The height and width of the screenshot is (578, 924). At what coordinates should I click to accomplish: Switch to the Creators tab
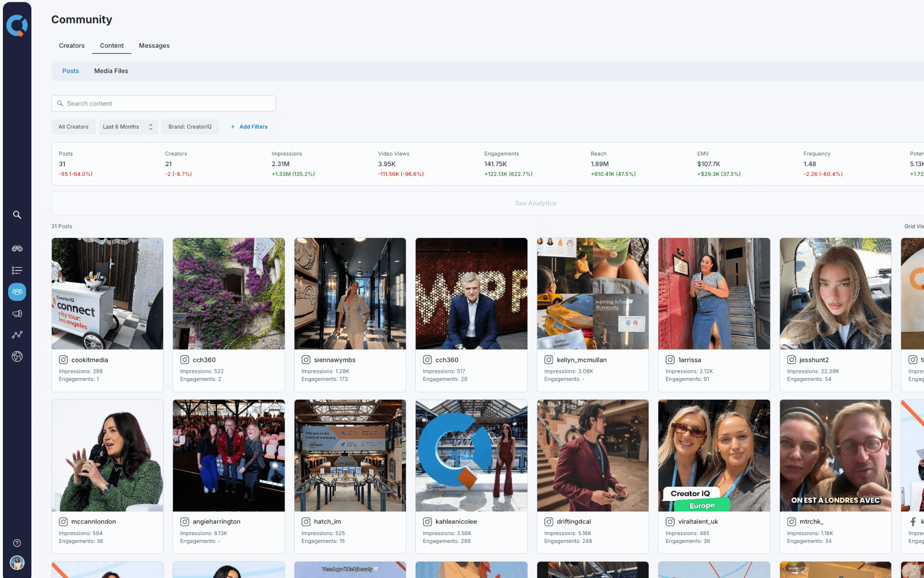point(71,45)
